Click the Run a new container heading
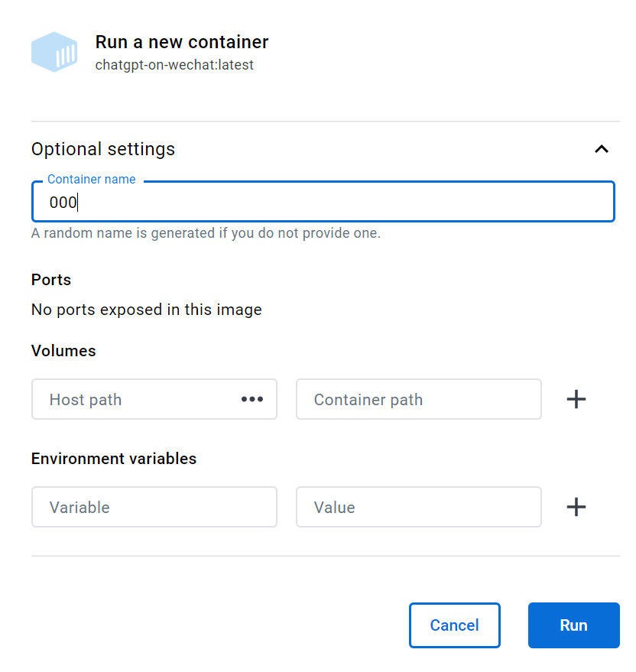636x672 pixels. click(x=181, y=42)
